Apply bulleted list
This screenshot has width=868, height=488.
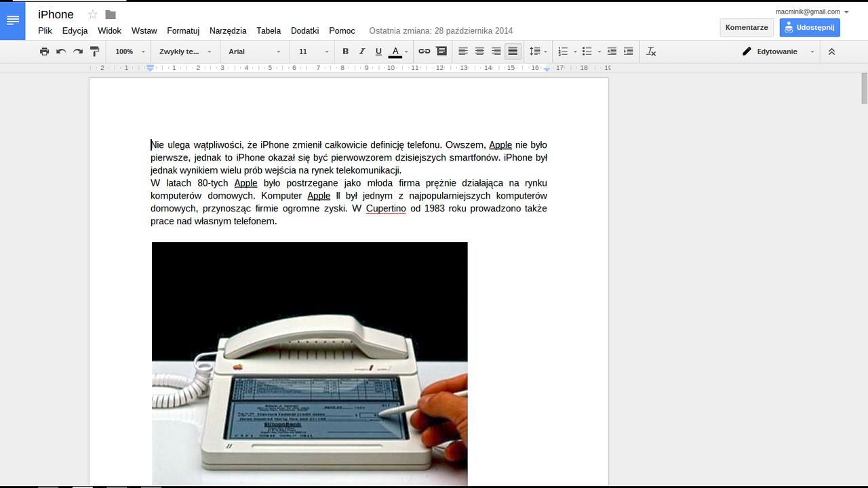[x=587, y=52]
